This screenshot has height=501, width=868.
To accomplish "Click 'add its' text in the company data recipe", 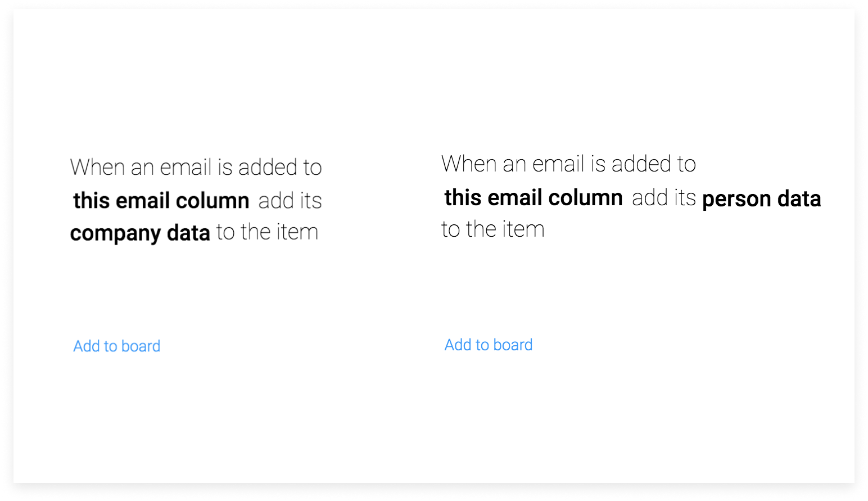I will 290,200.
